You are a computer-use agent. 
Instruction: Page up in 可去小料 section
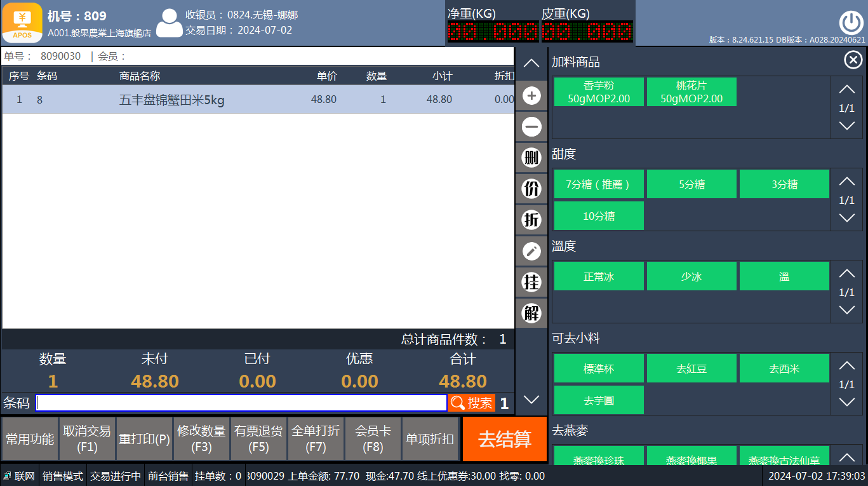tap(847, 366)
